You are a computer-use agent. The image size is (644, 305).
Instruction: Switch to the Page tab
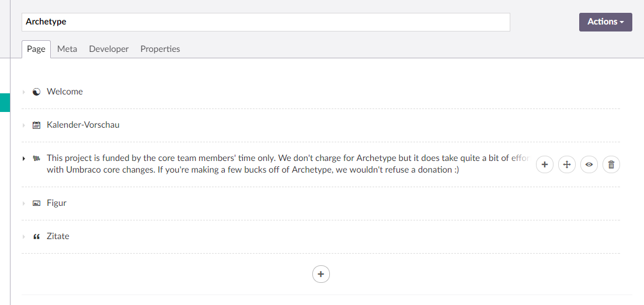(36, 49)
